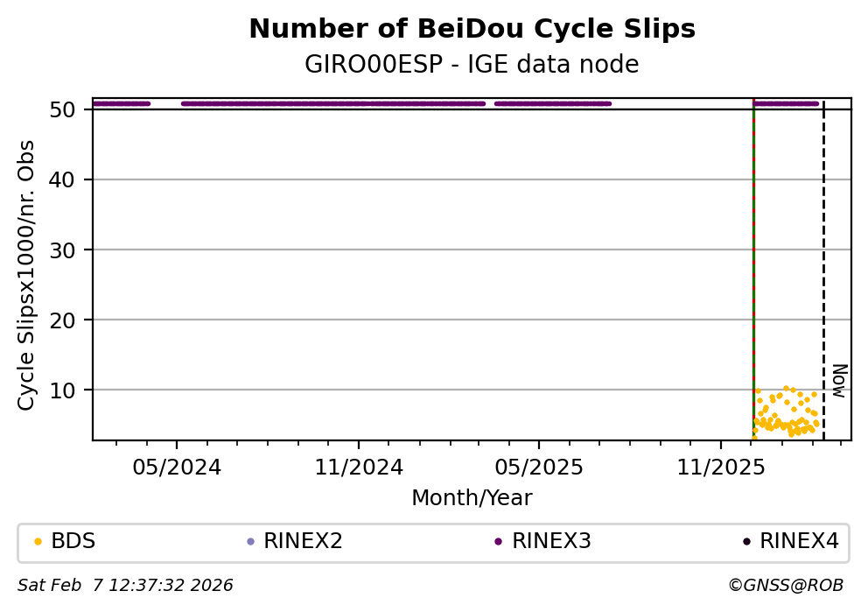Click the dark RINEX4 legend marker dot

pos(746,541)
